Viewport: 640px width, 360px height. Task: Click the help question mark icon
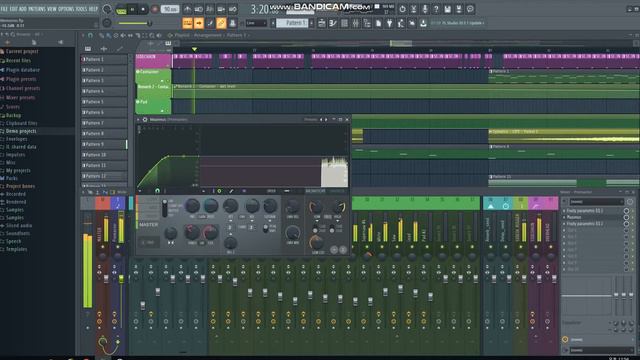tap(436, 9)
